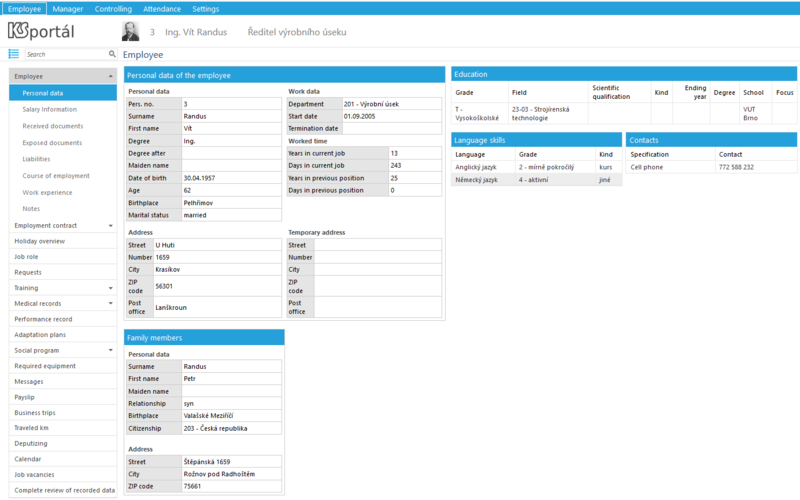Click the Surname field value Randus in Personal data

point(231,116)
